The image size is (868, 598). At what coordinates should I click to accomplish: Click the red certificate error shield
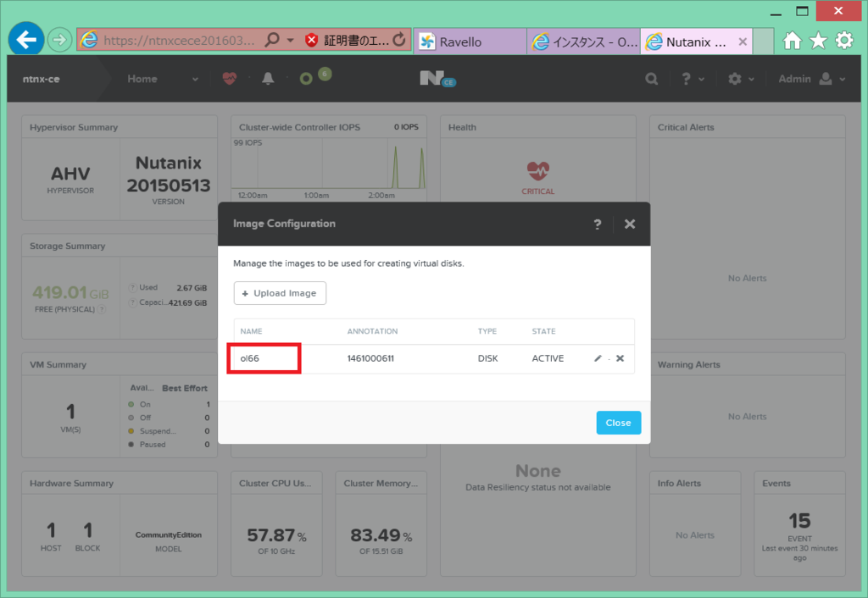pyautogui.click(x=312, y=41)
